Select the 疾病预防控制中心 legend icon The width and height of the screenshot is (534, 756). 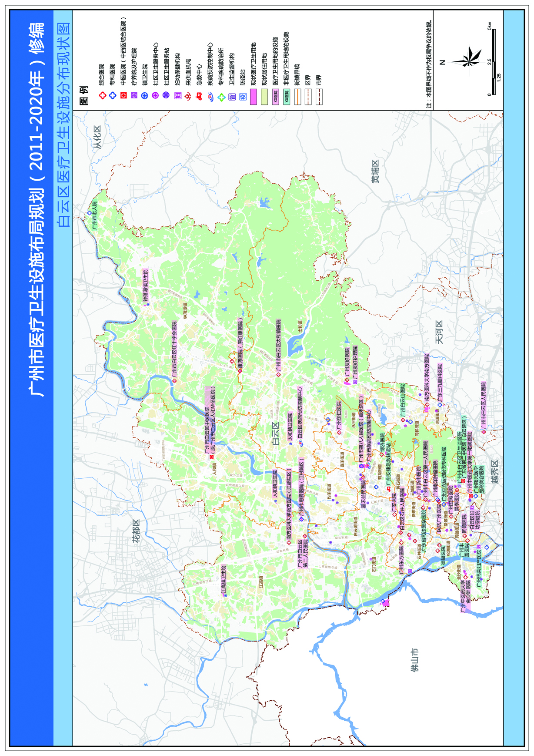tap(210, 97)
